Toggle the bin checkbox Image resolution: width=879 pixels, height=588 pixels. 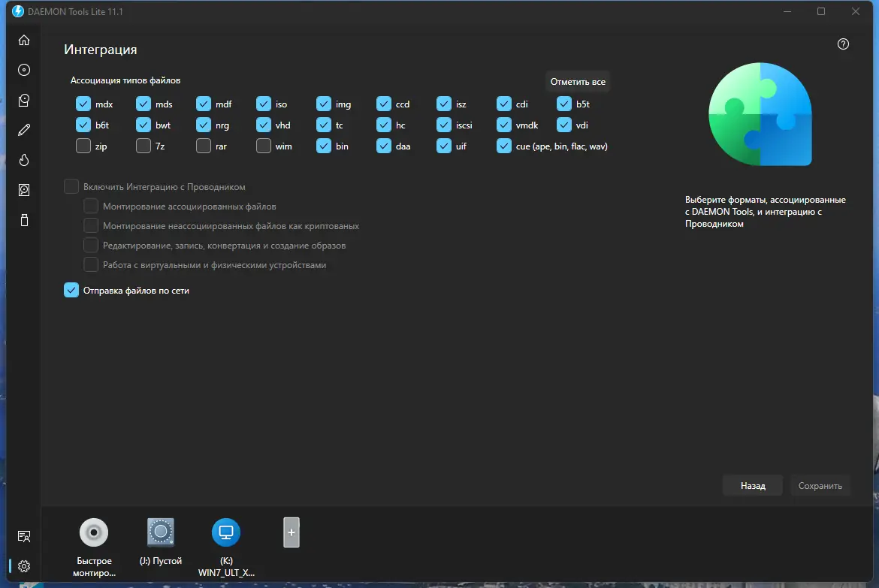click(324, 146)
